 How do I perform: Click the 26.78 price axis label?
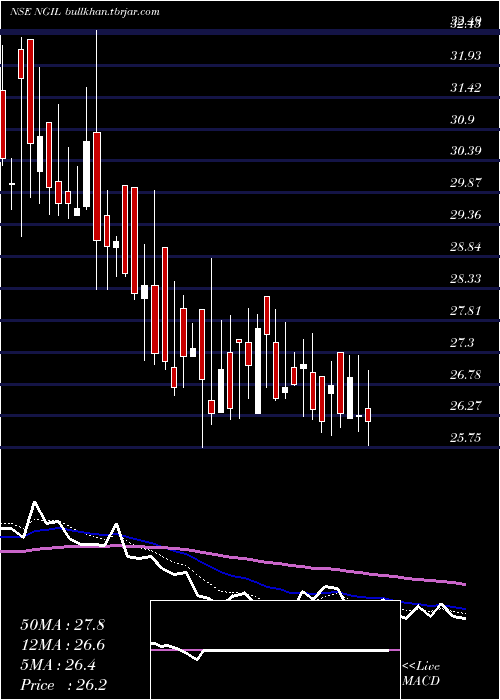coord(466,375)
